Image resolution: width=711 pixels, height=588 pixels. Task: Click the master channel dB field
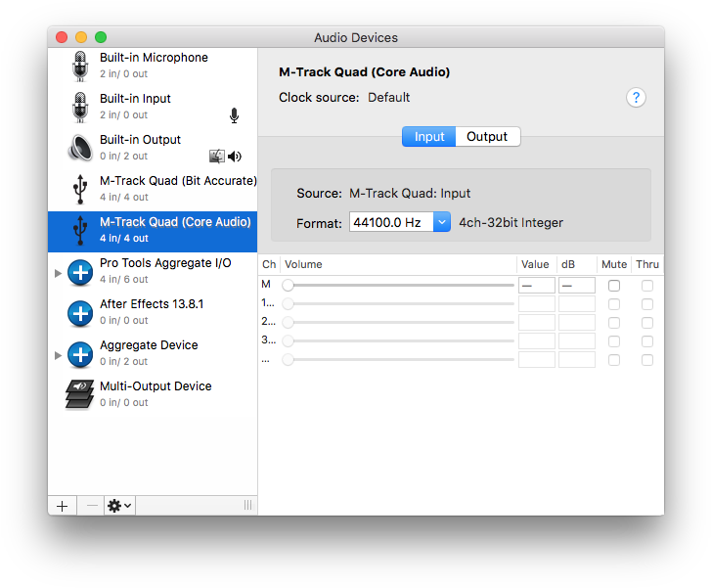(577, 286)
